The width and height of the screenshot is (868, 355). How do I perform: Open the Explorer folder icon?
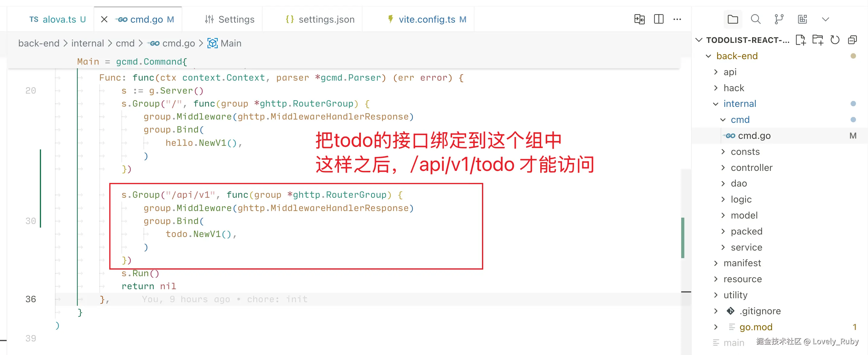[x=732, y=19]
